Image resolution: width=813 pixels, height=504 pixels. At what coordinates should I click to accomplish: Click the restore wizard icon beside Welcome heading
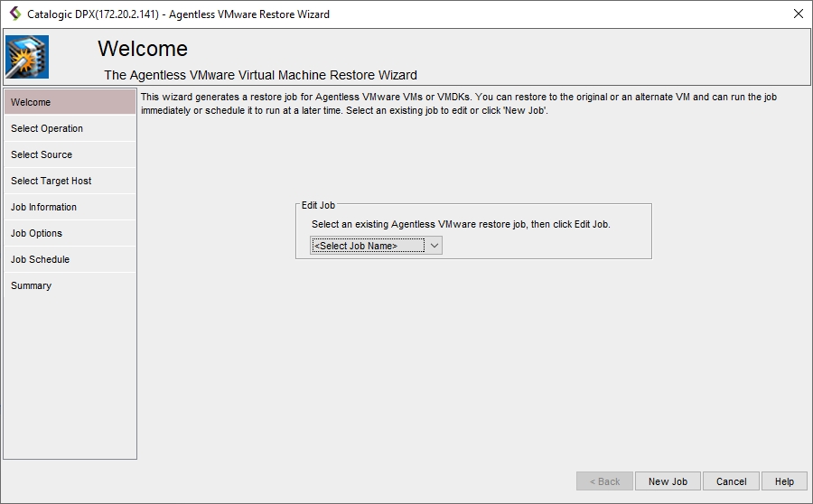27,58
